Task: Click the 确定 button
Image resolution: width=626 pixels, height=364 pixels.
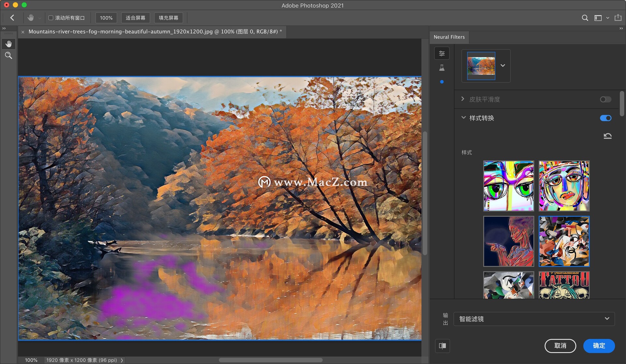Action: (x=599, y=345)
